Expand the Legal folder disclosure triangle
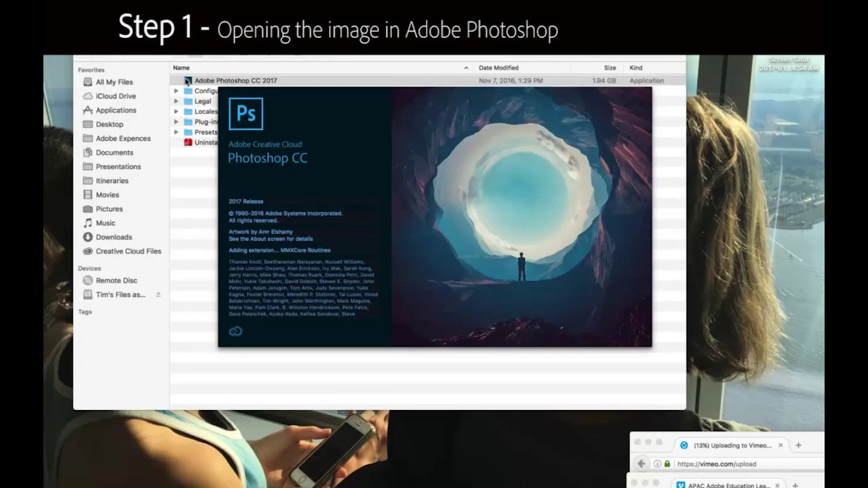The image size is (868, 488). pos(176,102)
